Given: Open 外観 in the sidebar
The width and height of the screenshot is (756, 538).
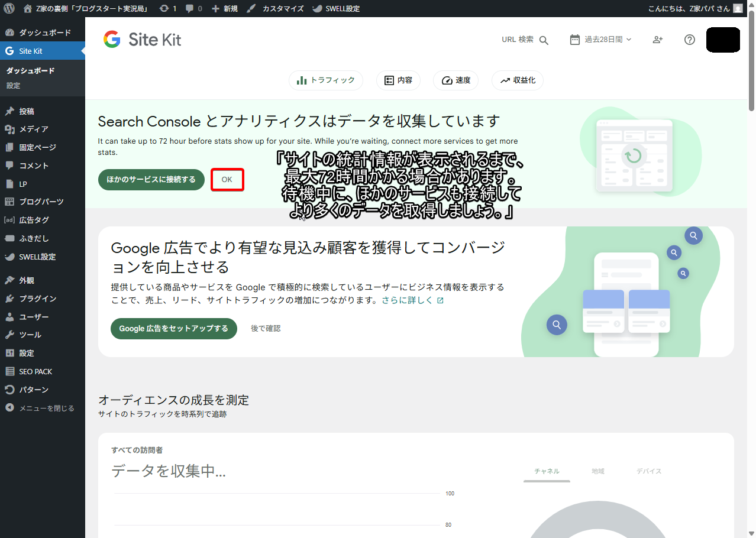Looking at the screenshot, I should point(43,280).
